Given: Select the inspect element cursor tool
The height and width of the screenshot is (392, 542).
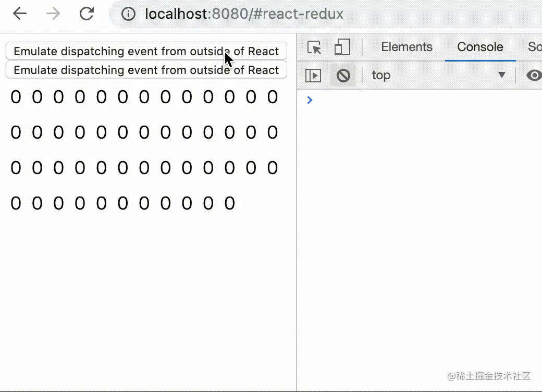Looking at the screenshot, I should pos(313,47).
